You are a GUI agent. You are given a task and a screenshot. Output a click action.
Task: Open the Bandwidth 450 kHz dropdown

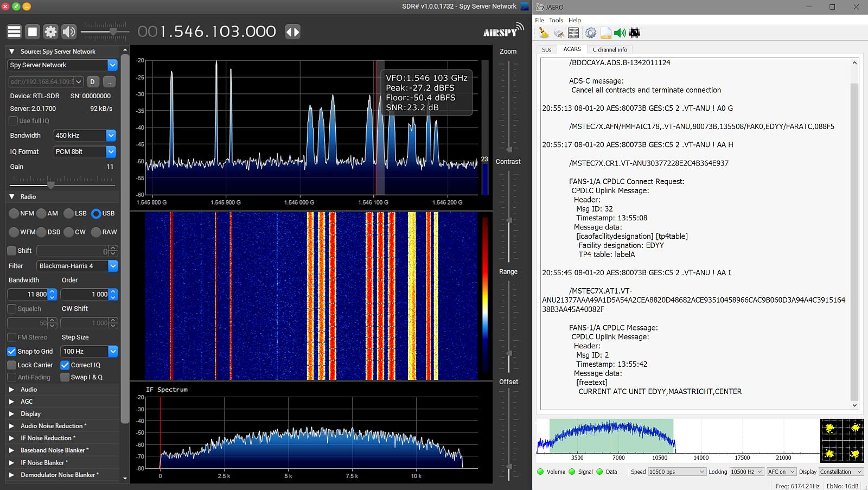(x=111, y=135)
